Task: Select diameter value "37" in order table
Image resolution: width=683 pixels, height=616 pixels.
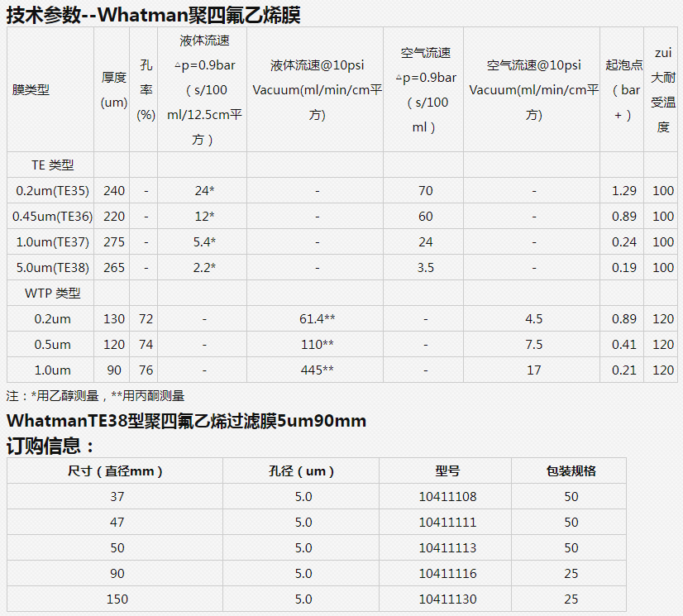Action: (x=117, y=497)
